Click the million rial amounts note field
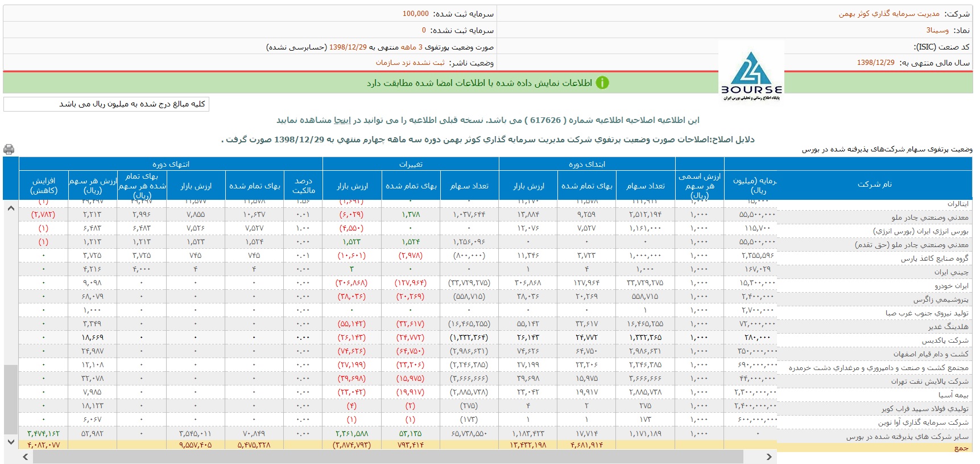This screenshot has height=464, width=980. (x=106, y=104)
